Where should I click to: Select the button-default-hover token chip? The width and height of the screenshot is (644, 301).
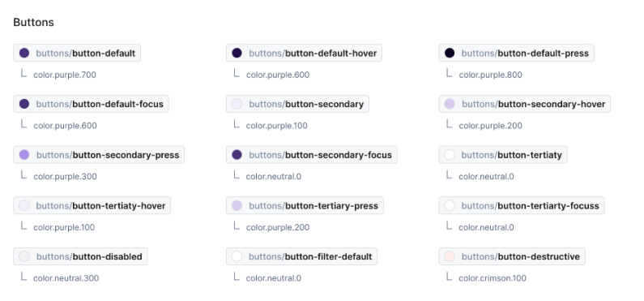tap(304, 53)
